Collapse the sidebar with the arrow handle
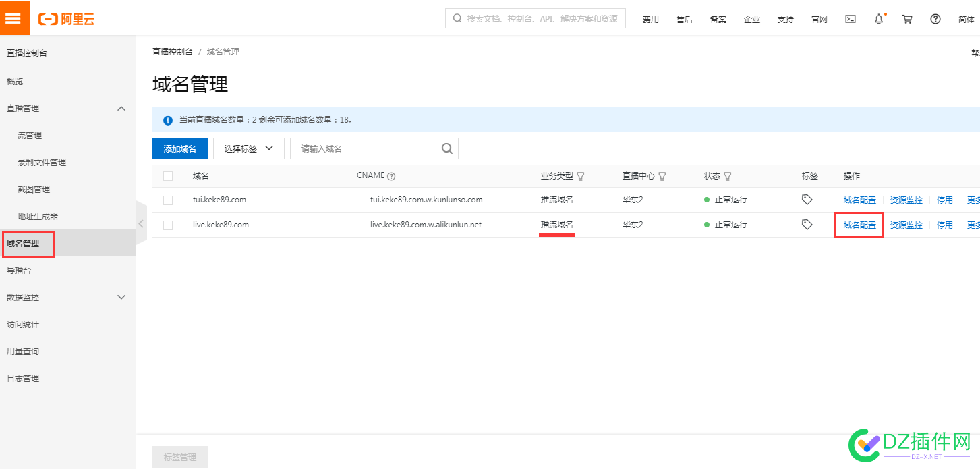The height and width of the screenshot is (469, 980). [141, 223]
